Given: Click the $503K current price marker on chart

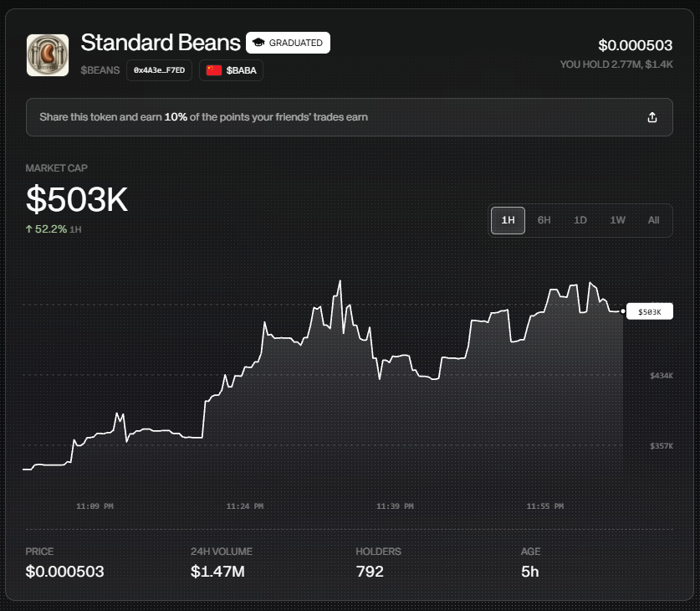Looking at the screenshot, I should click(x=650, y=311).
